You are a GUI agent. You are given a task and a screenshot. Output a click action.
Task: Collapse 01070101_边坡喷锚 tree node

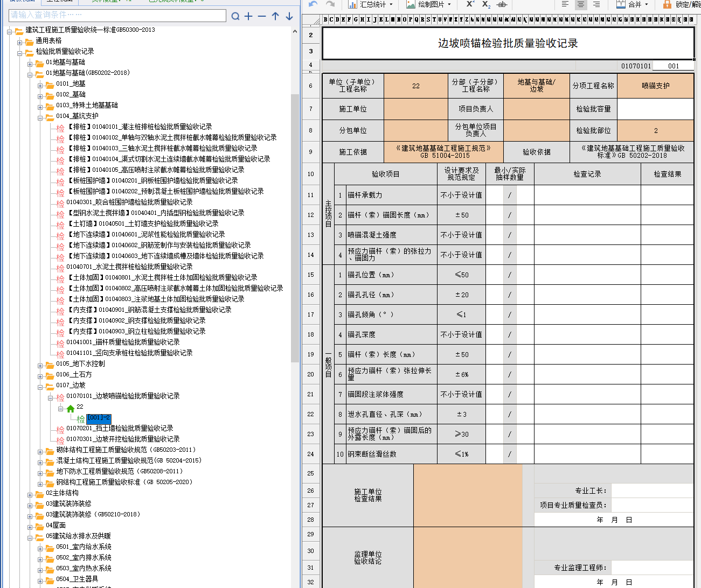pos(51,397)
